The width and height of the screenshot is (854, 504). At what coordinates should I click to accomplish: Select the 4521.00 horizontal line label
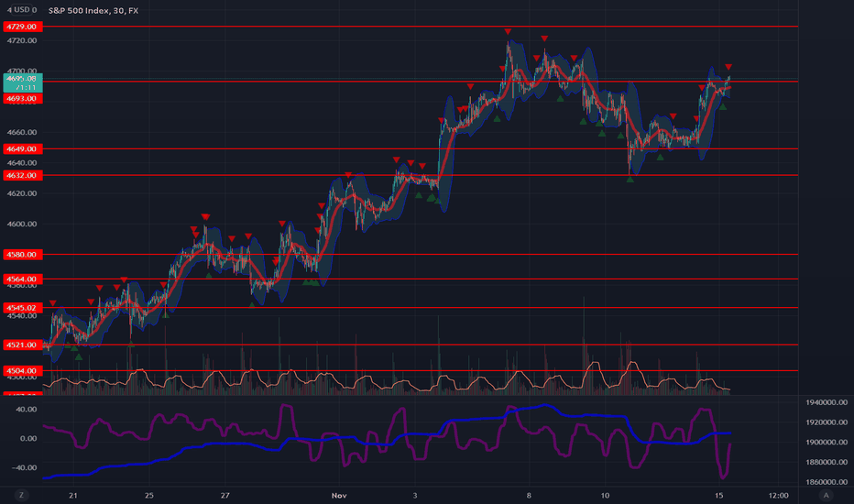(22, 345)
